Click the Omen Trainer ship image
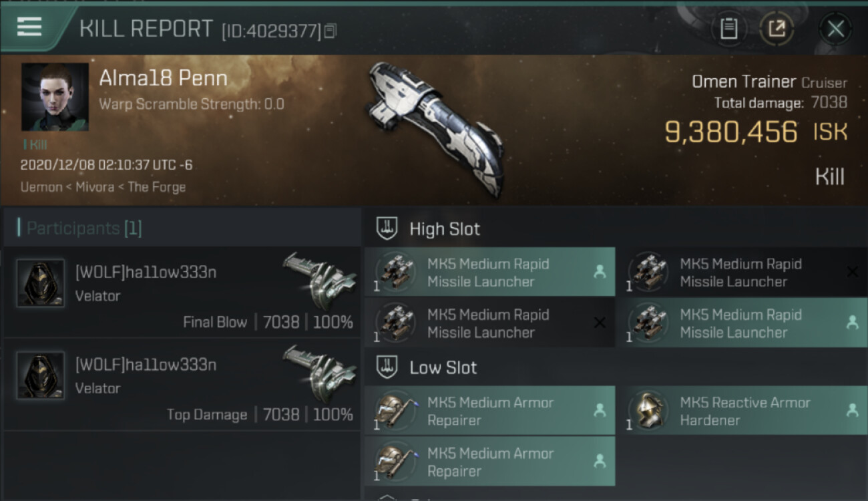The image size is (868, 501). pos(435,126)
